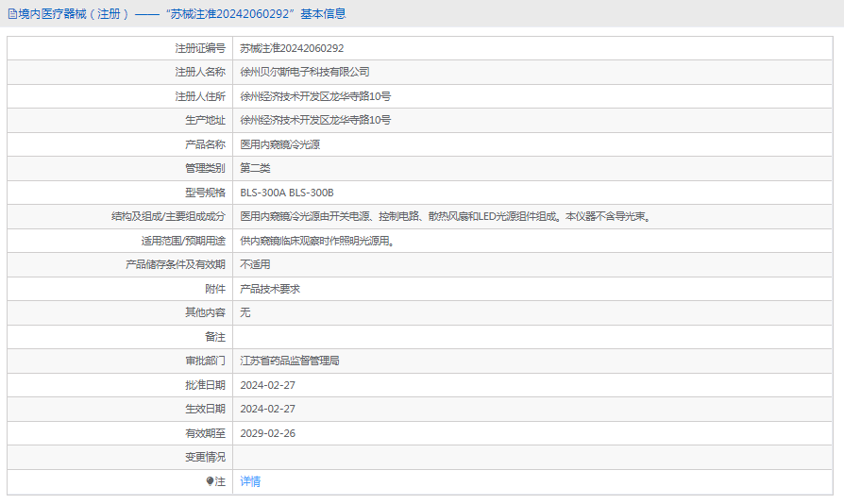Image resolution: width=844 pixels, height=504 pixels.
Task: Click the 产品储存条件及有效期 label
Action: pyautogui.click(x=176, y=264)
